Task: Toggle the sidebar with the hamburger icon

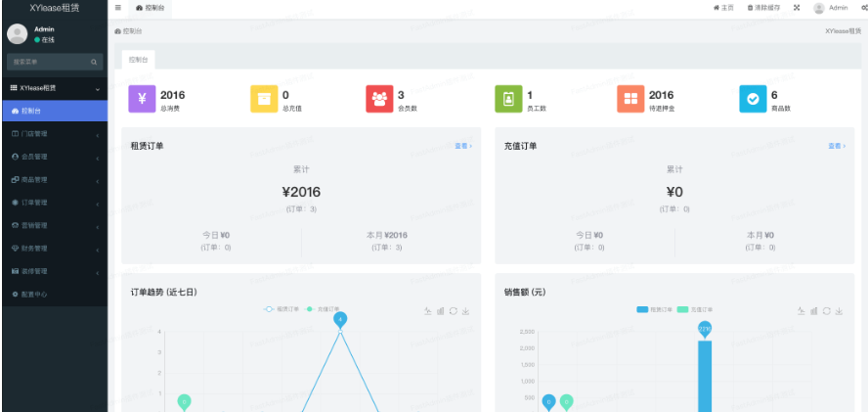Action: pos(118,8)
